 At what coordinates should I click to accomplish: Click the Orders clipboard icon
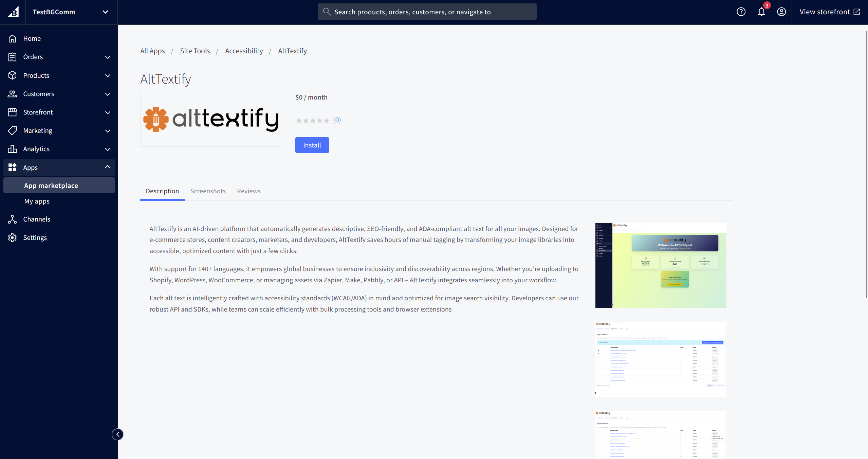12,57
